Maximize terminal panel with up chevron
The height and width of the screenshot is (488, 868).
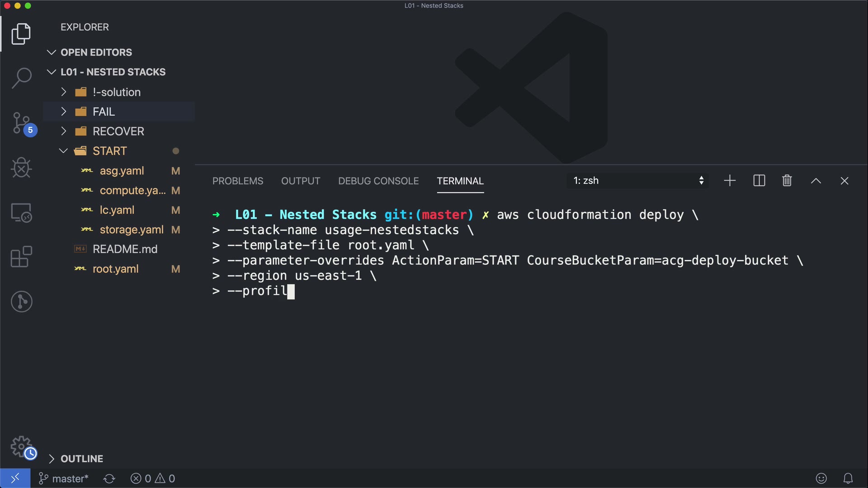pyautogui.click(x=816, y=181)
